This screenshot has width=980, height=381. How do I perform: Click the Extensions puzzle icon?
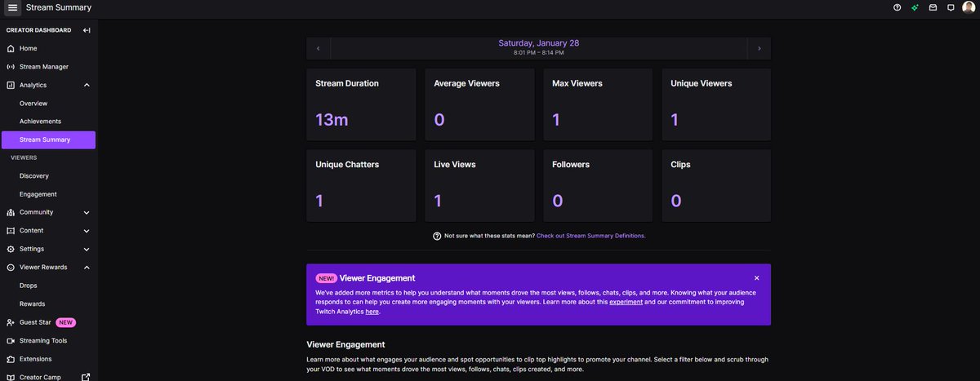point(11,359)
